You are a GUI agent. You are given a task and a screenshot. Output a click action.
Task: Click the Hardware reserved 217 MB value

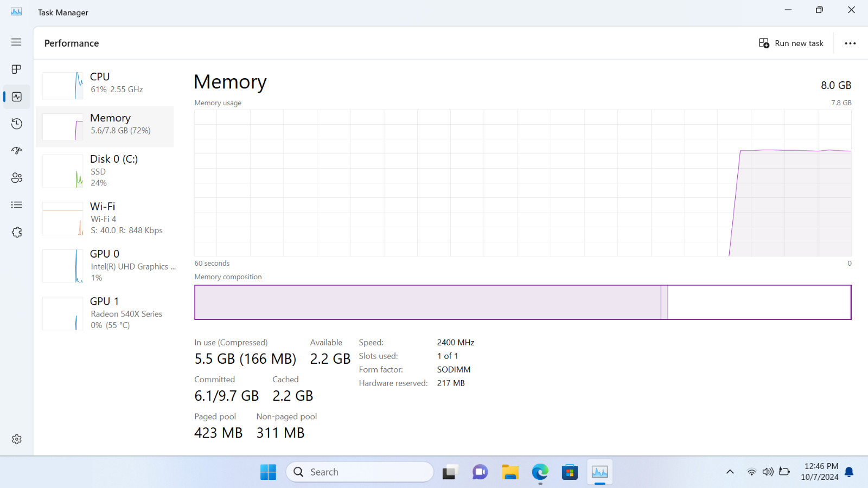tap(451, 383)
